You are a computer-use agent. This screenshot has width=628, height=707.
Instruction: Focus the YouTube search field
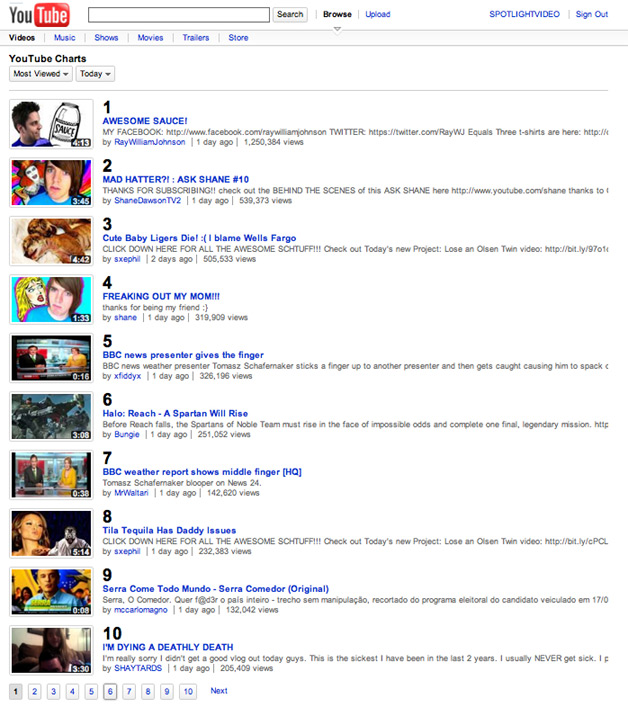[179, 14]
